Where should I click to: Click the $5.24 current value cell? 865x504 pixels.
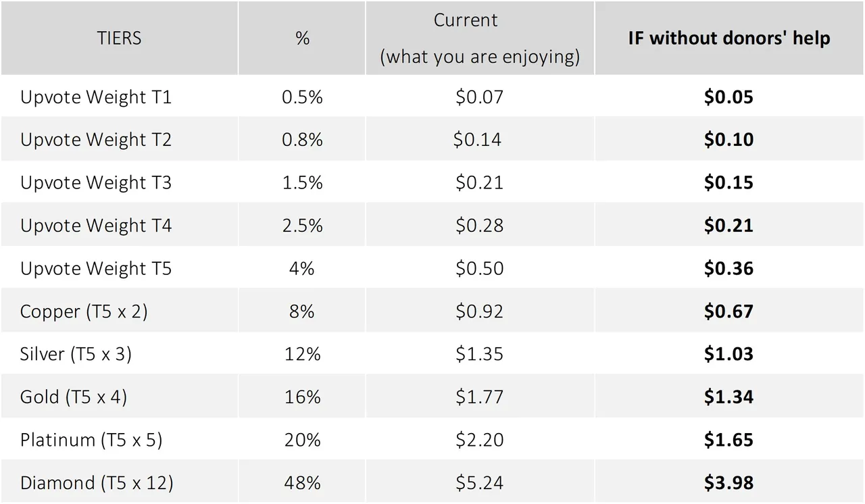(479, 483)
